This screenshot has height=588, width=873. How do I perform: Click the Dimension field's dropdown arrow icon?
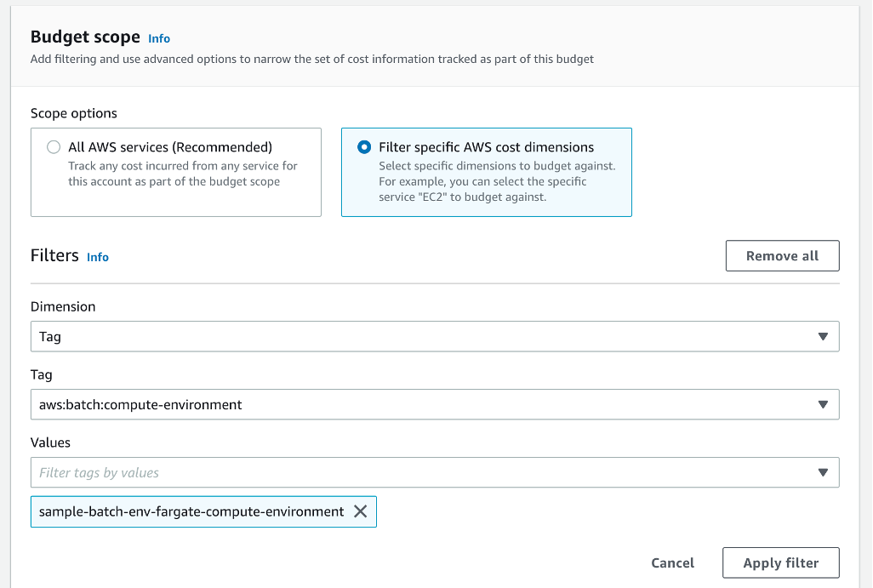(x=823, y=336)
